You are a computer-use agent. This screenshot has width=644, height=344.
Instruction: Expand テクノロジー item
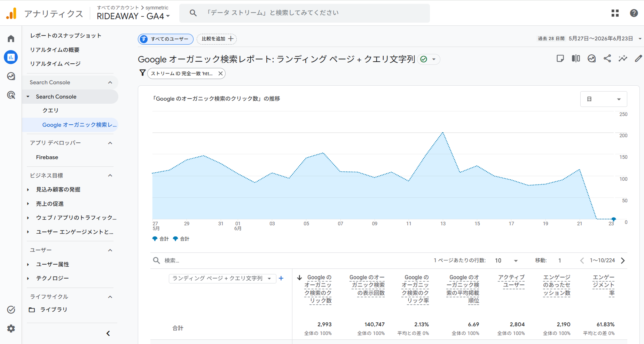point(28,279)
